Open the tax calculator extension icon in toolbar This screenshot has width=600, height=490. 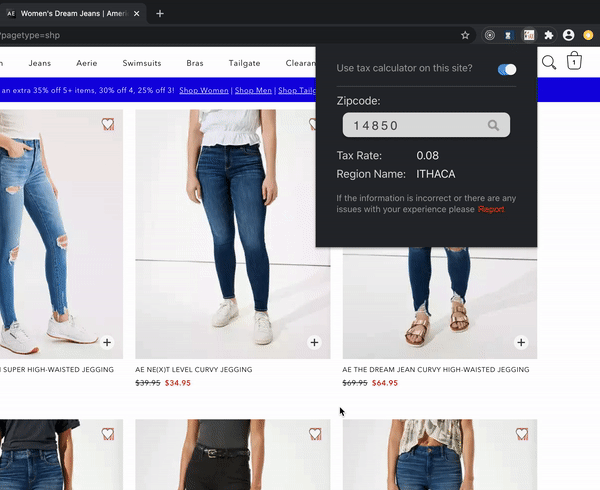[x=529, y=35]
